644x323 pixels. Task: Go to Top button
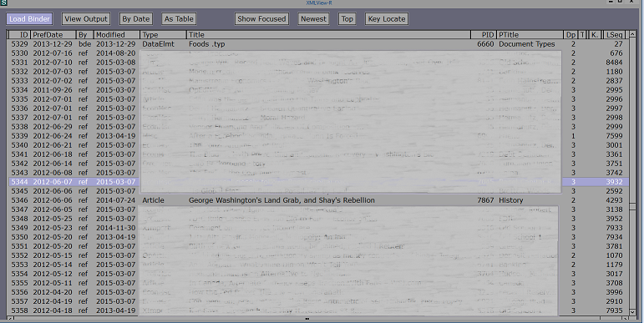click(347, 19)
